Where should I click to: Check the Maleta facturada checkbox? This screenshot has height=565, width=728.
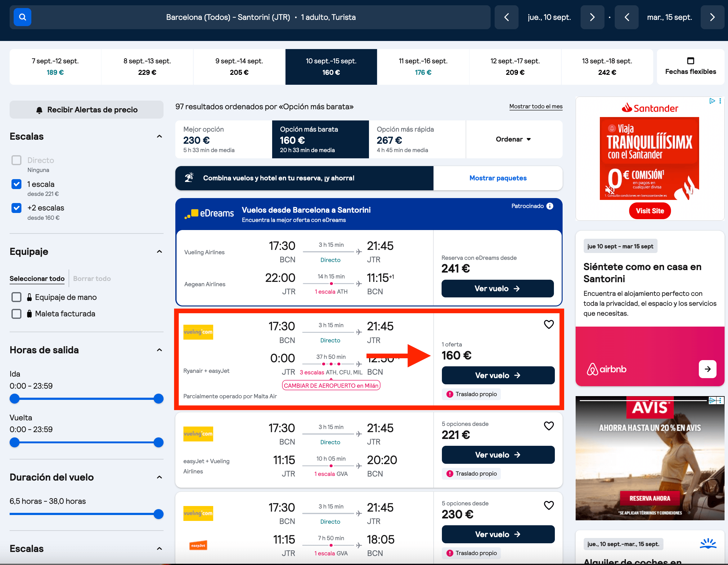click(16, 314)
